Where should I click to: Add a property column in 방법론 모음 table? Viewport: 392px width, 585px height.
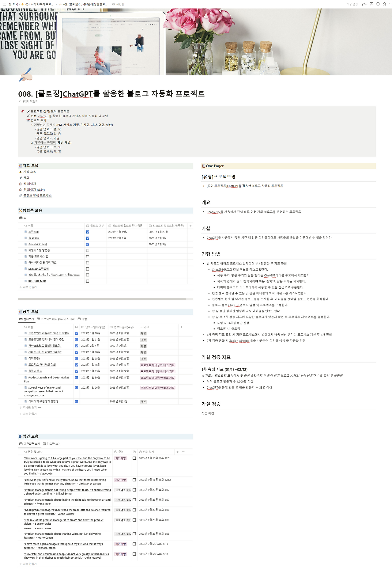coord(190,226)
